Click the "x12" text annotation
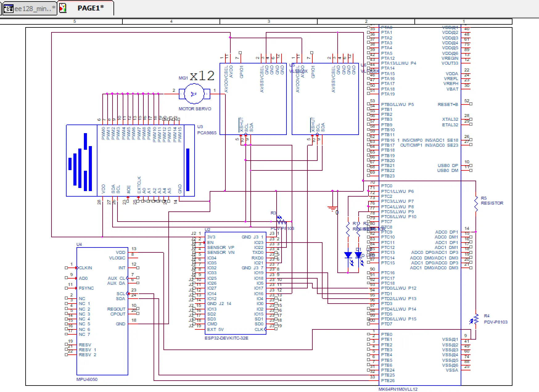 [202, 76]
